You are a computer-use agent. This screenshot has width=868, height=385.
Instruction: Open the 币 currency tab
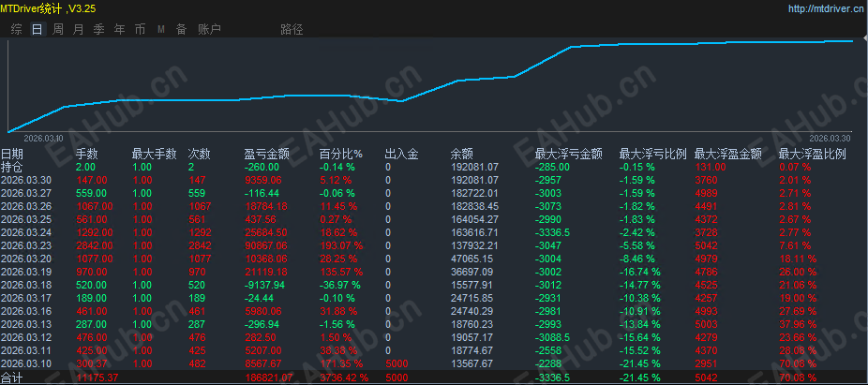(x=140, y=29)
